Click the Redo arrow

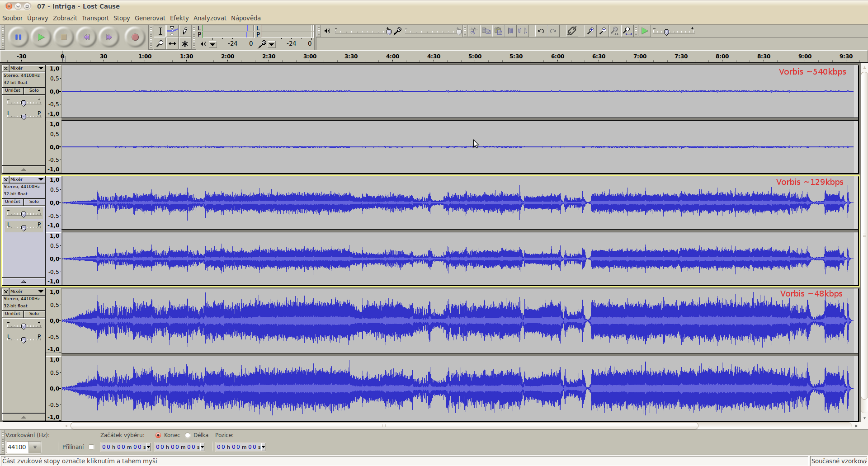(x=553, y=31)
